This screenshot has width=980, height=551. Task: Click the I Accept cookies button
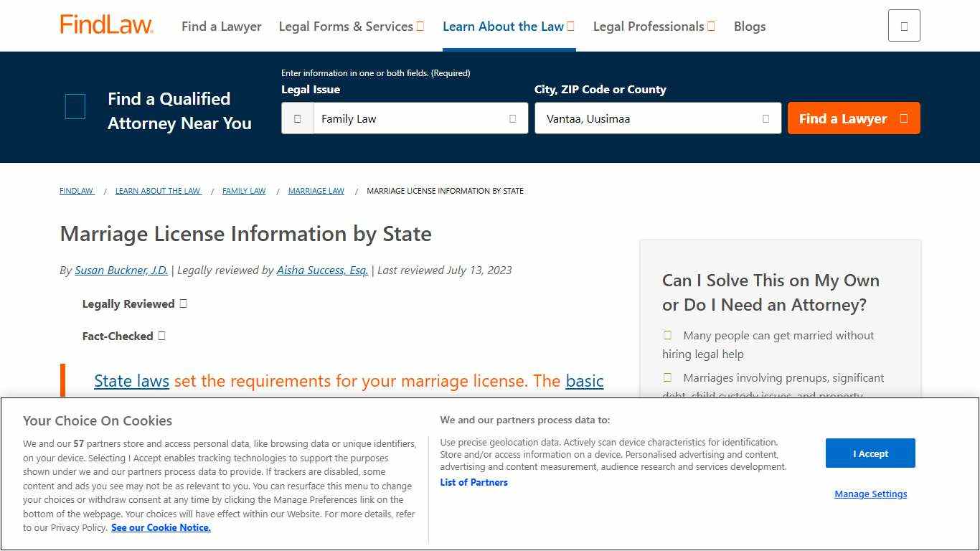(x=870, y=453)
